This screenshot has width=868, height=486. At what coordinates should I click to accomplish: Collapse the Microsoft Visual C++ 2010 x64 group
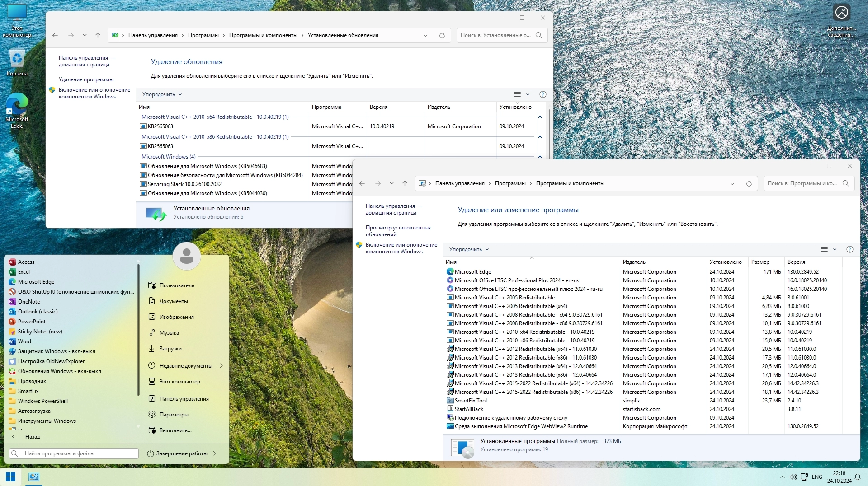click(x=539, y=117)
